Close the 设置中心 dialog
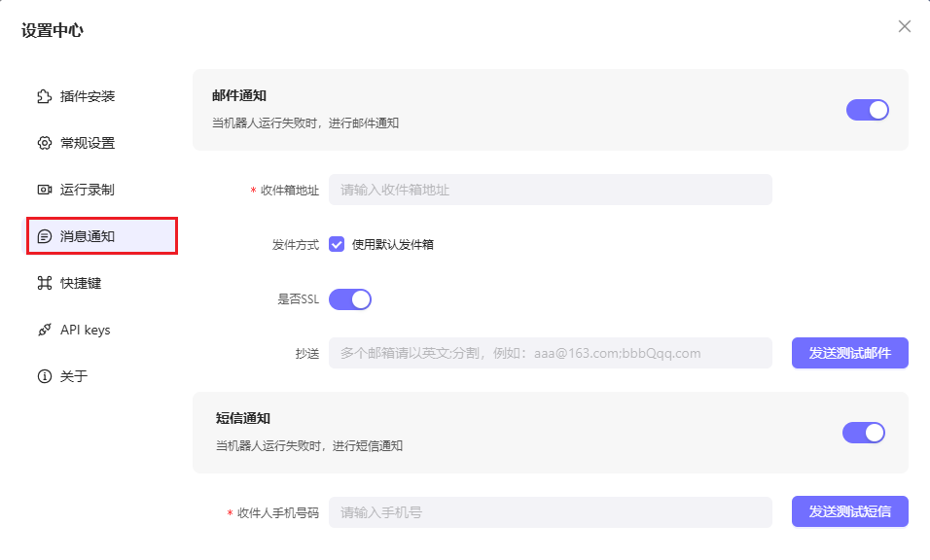Viewport: 930px width, 560px height. (x=904, y=26)
